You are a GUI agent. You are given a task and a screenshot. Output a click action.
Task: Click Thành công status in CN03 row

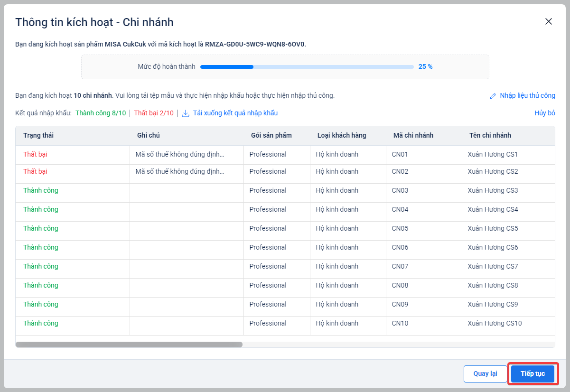click(41, 190)
